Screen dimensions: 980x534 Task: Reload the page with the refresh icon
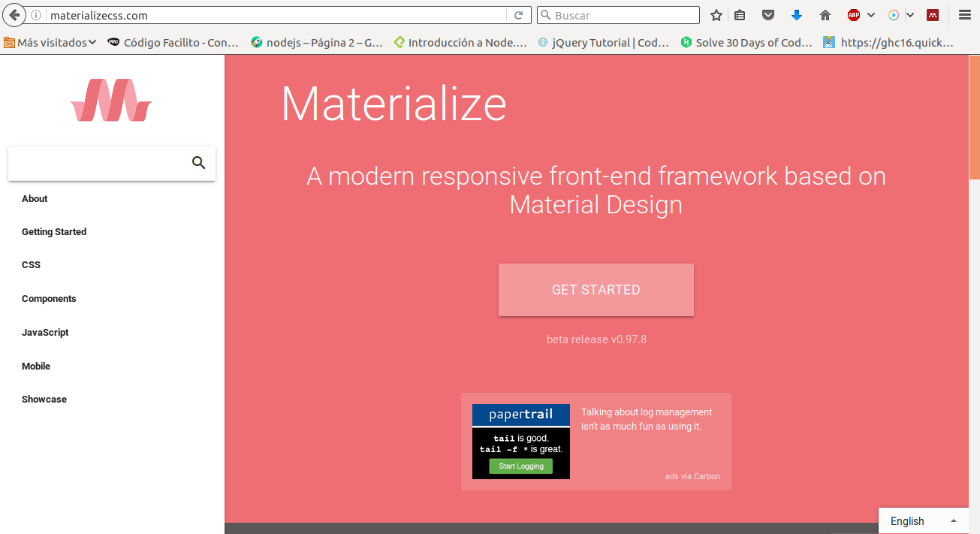pyautogui.click(x=518, y=15)
